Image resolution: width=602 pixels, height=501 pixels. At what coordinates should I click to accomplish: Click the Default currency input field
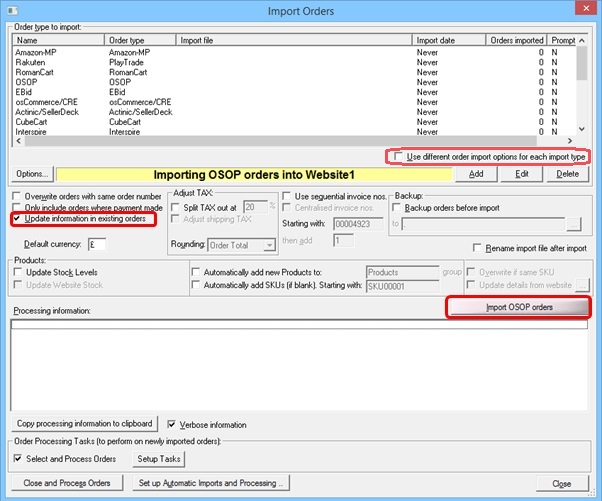point(97,244)
